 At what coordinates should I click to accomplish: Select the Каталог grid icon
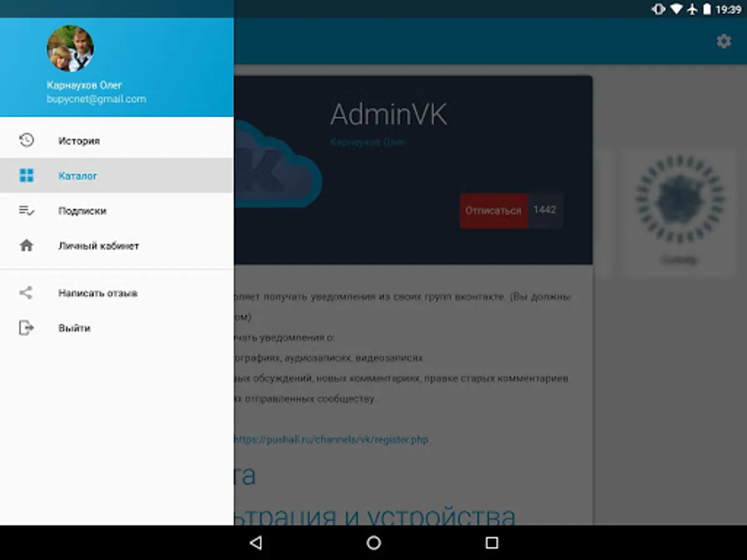click(26, 175)
